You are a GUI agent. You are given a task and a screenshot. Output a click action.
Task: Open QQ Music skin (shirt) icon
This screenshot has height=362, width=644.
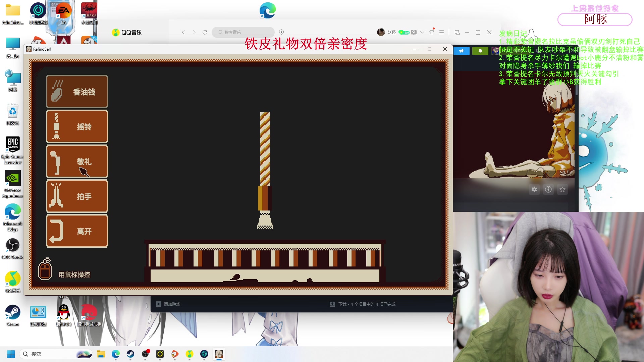(432, 32)
